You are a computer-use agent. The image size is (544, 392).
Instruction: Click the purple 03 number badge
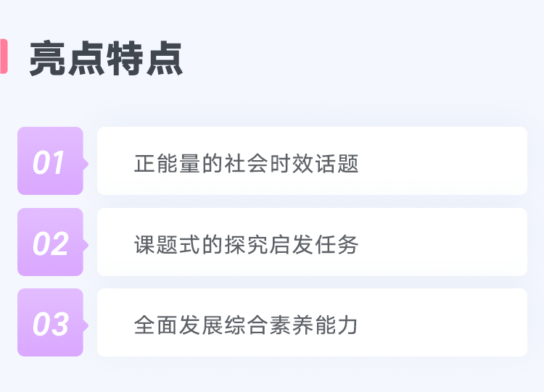(50, 322)
